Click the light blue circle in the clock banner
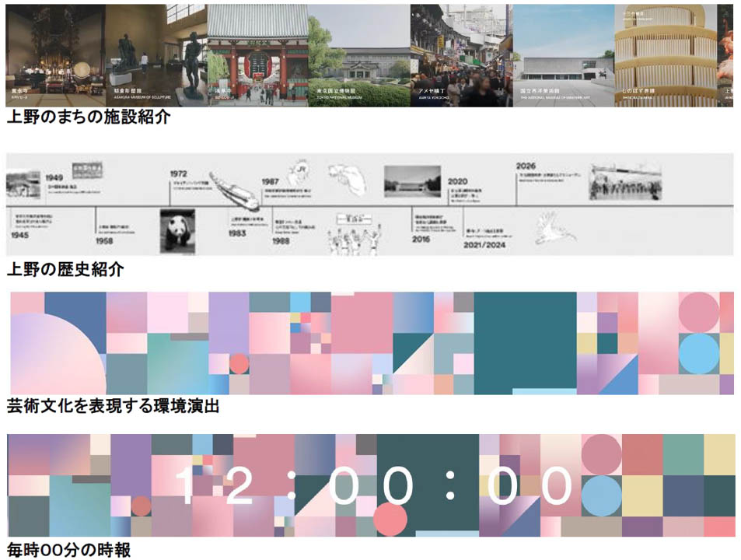 point(602,495)
